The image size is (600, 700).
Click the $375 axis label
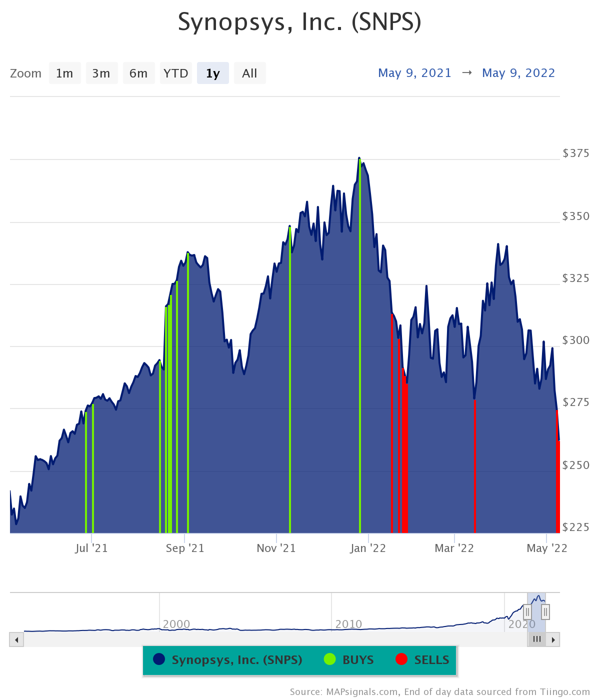tap(576, 153)
